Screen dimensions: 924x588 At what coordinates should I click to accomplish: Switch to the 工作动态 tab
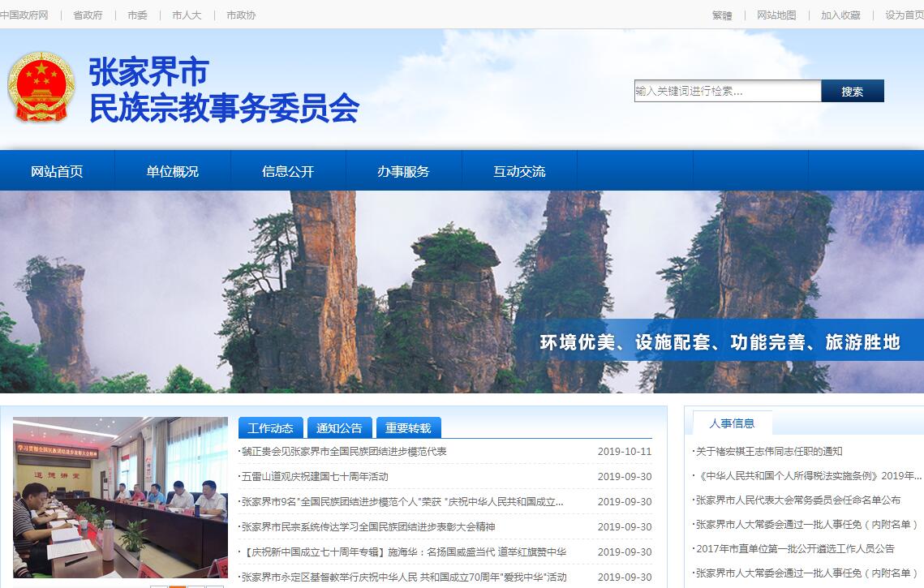(x=270, y=428)
